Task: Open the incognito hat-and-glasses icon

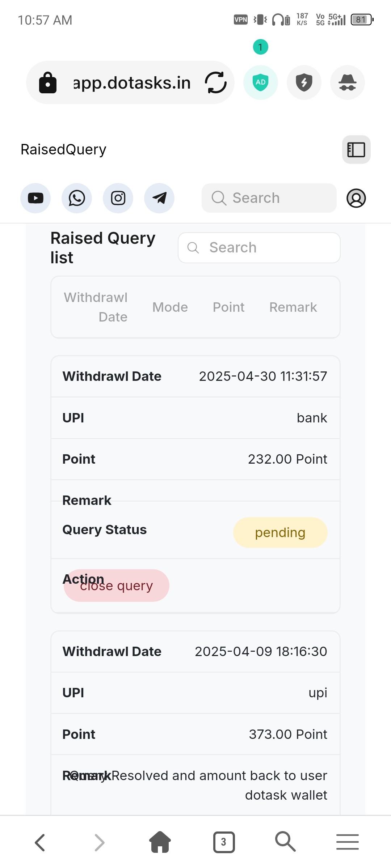Action: (348, 82)
